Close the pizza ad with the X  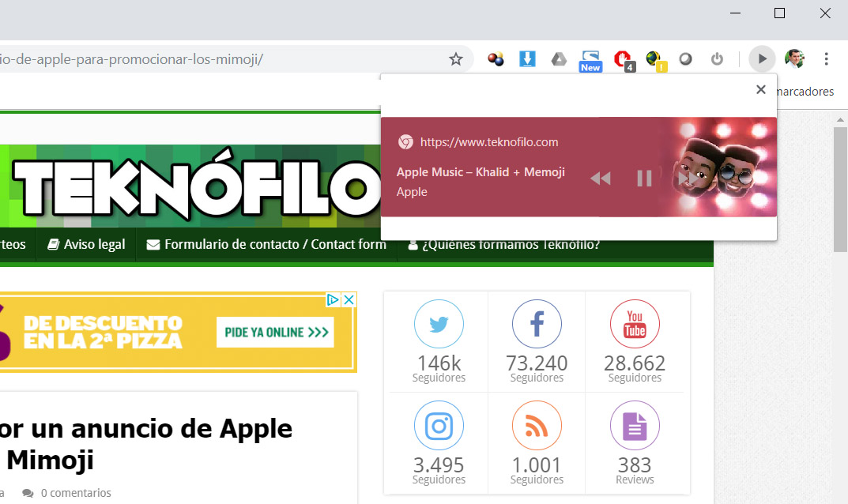349,299
